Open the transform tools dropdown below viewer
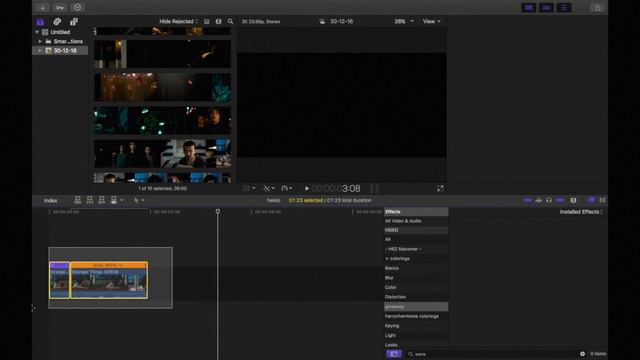 249,188
